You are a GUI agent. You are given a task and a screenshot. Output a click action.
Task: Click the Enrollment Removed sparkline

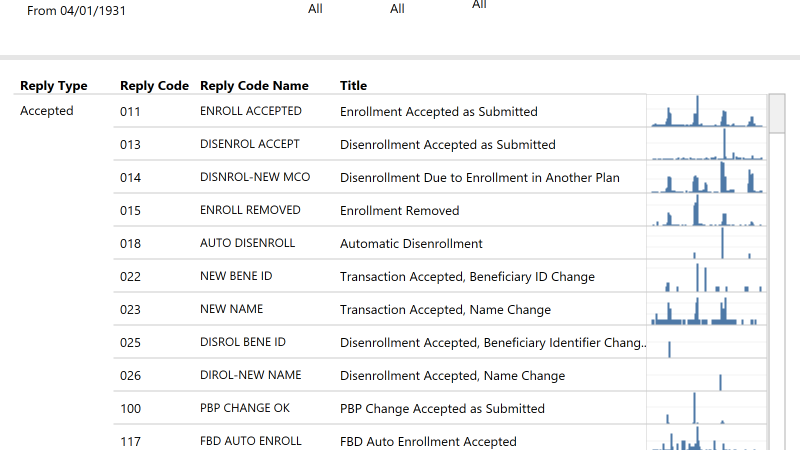tap(706, 211)
